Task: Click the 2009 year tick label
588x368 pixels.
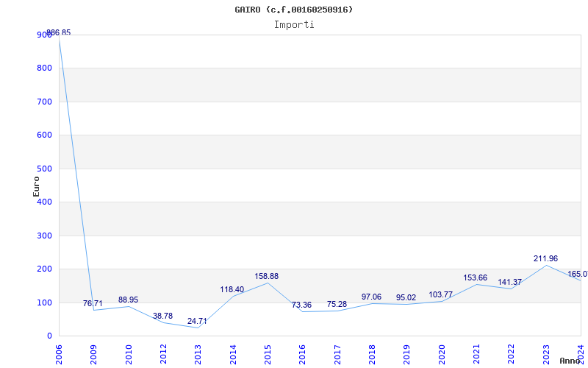Action: (94, 355)
